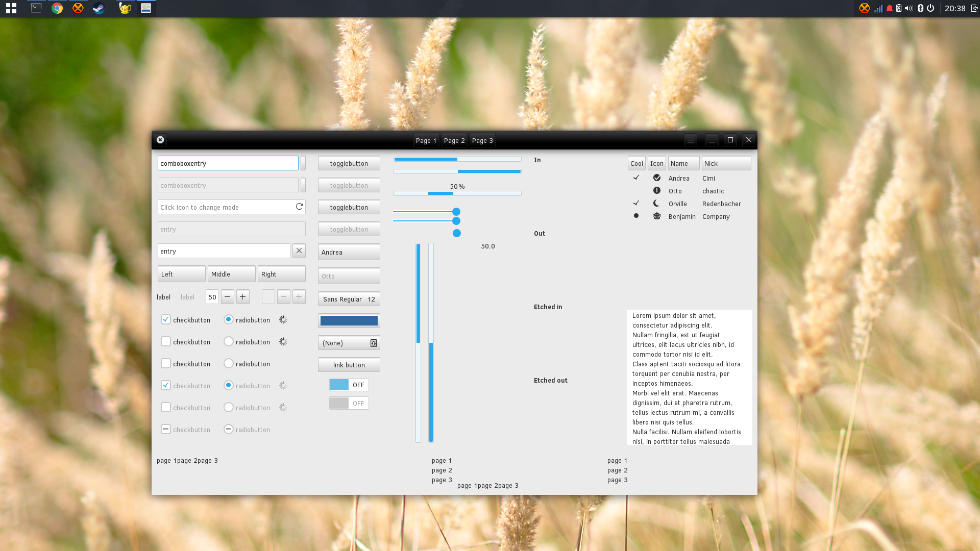Click inside the Lorem ipsum text area
980x551 pixels.
[x=690, y=377]
